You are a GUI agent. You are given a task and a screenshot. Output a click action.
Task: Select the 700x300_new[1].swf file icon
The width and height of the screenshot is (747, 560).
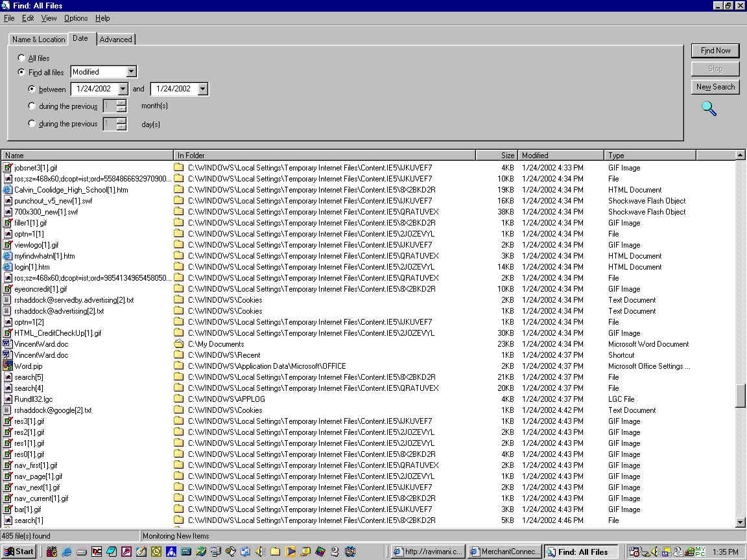pyautogui.click(x=8, y=212)
